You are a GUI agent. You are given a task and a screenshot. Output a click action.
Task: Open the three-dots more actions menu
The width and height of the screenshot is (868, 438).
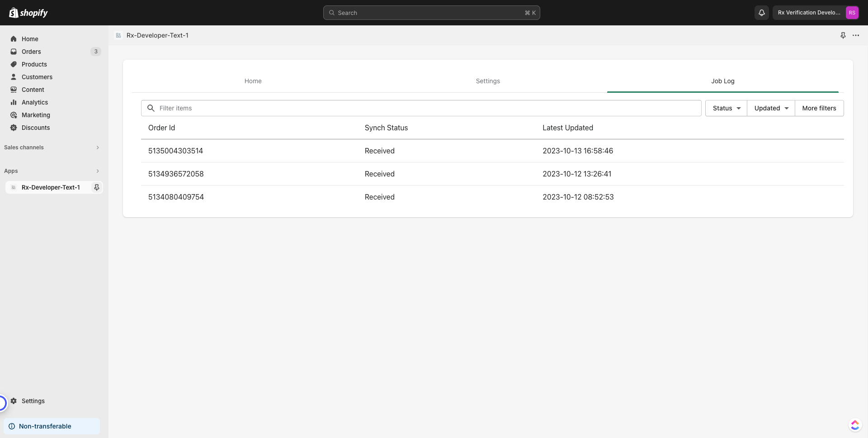click(856, 35)
